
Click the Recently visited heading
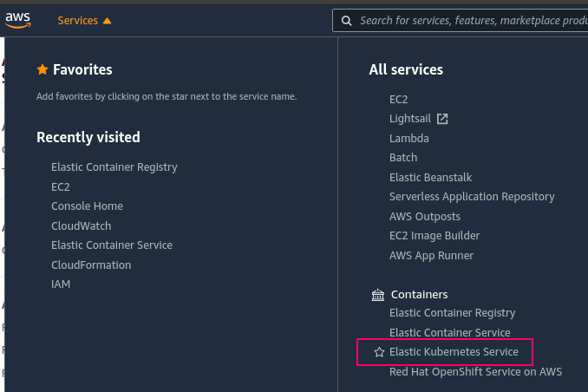pos(88,137)
